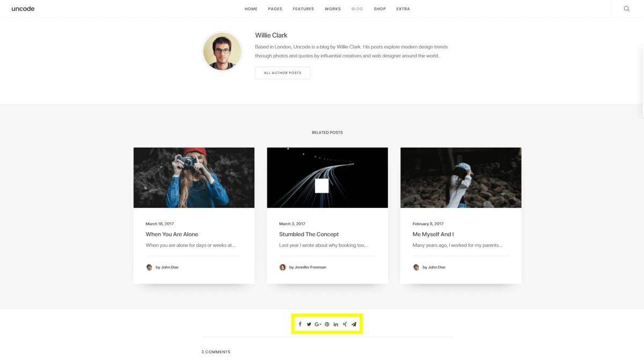This screenshot has height=363, width=644.
Task: Open photographer-with-camera post thumbnail
Action: click(194, 178)
